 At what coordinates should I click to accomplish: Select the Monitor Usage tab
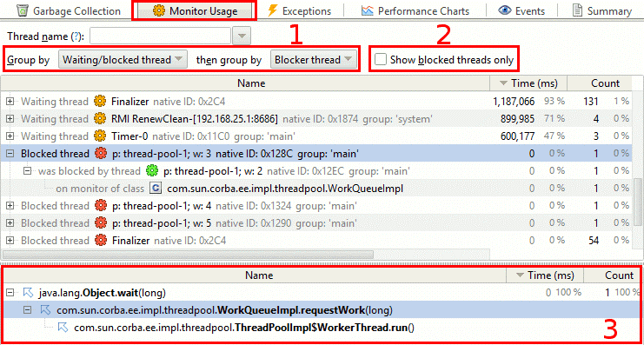194,11
